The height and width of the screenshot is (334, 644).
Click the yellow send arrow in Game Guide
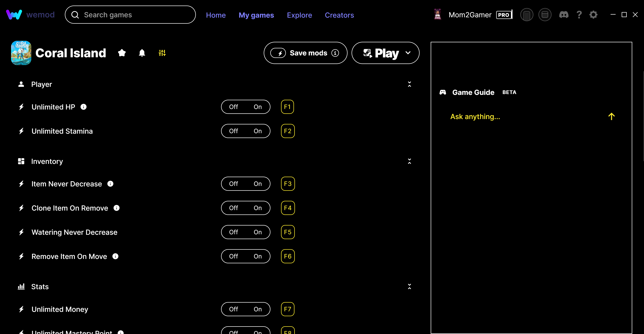click(x=612, y=117)
